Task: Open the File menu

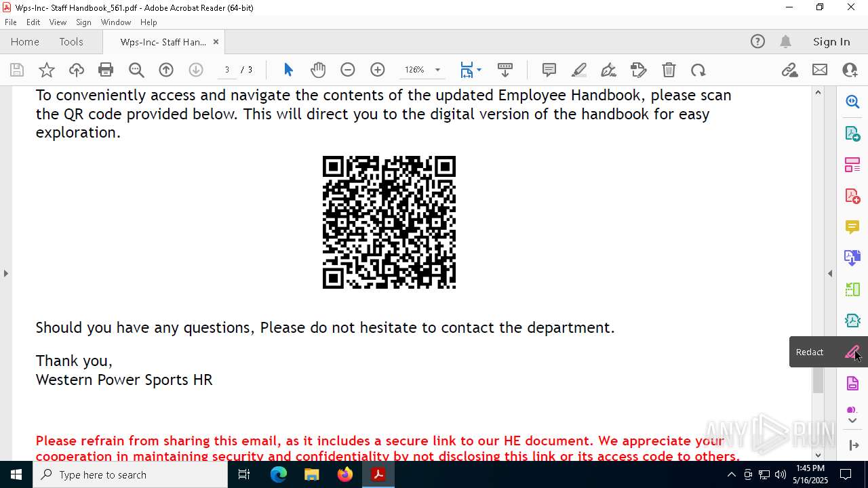Action: click(11, 22)
